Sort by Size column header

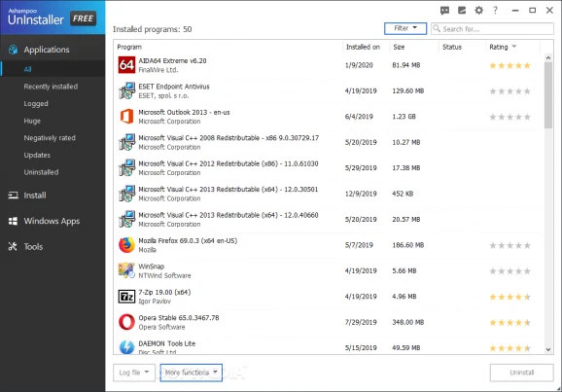pos(399,47)
